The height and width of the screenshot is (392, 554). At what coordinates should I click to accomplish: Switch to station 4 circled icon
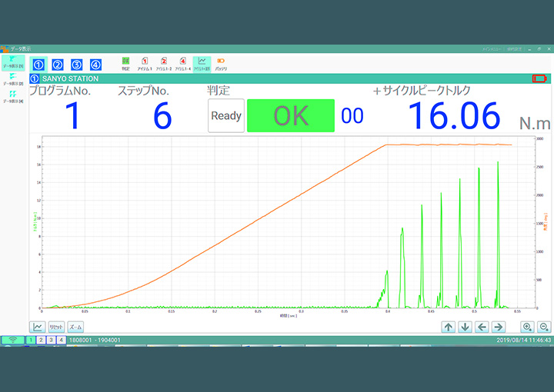tap(95, 65)
